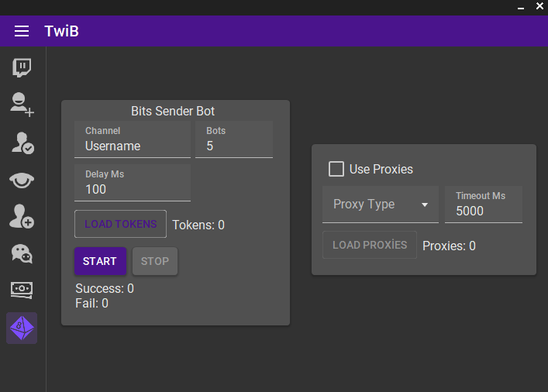Open the user checker sidebar icon
The image size is (548, 392).
point(22,143)
